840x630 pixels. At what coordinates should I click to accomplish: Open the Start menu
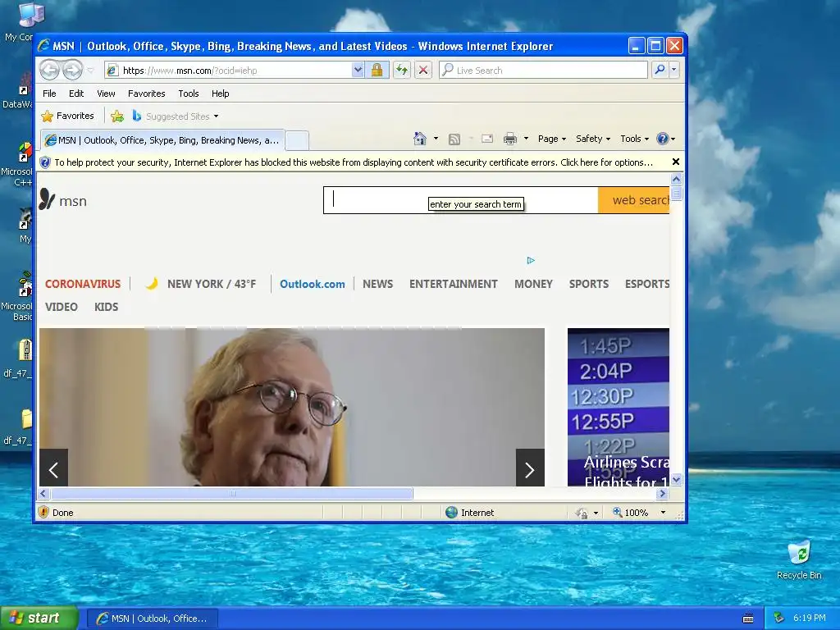tap(39, 618)
